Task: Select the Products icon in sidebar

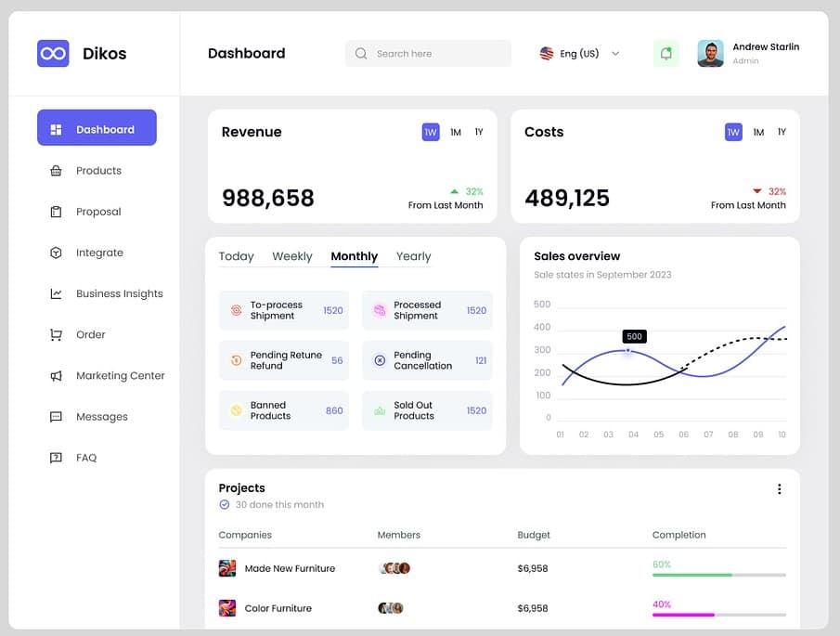Action: tap(56, 170)
